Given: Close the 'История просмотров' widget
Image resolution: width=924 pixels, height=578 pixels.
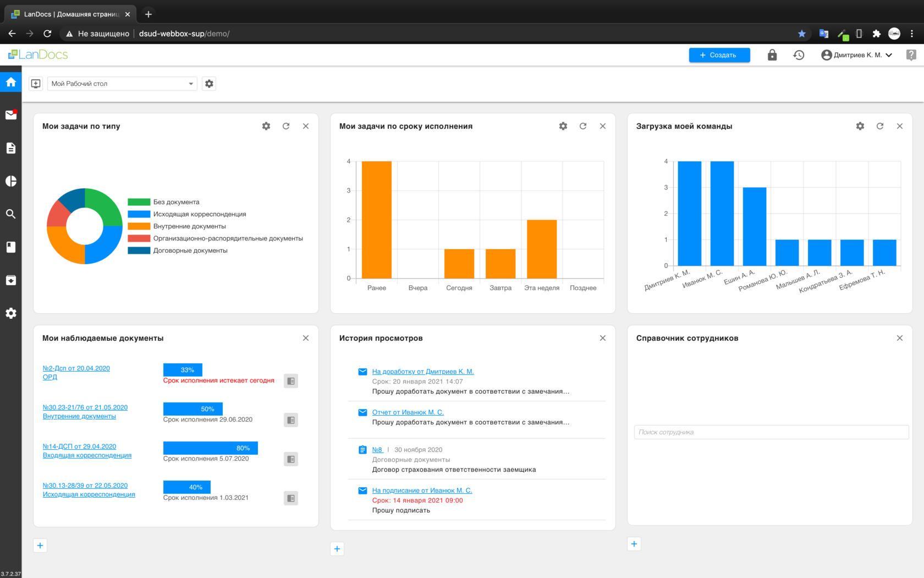Looking at the screenshot, I should coord(603,338).
